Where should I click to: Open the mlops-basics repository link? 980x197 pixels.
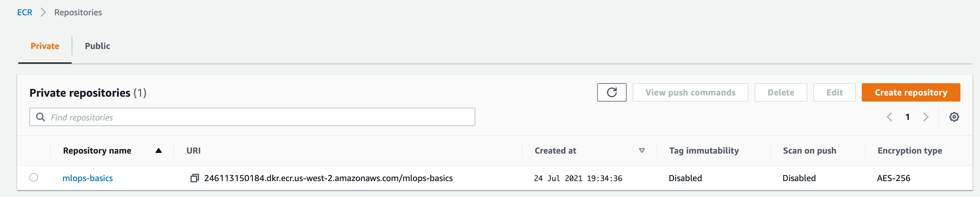coord(88,178)
